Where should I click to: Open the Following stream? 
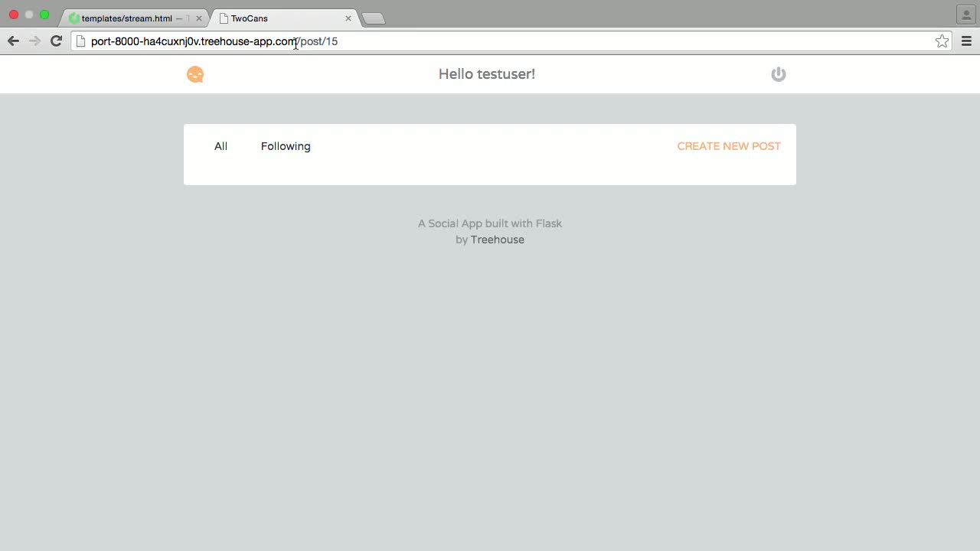coord(286,146)
